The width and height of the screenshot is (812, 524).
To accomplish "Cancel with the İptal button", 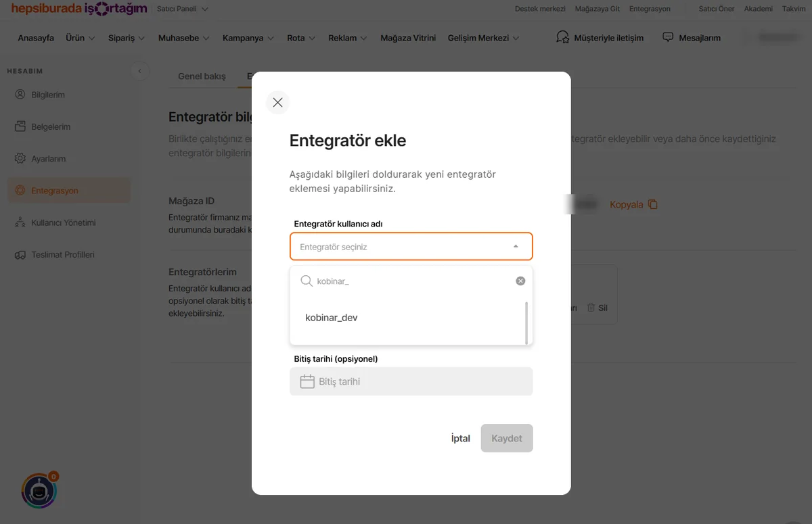I will point(461,438).
